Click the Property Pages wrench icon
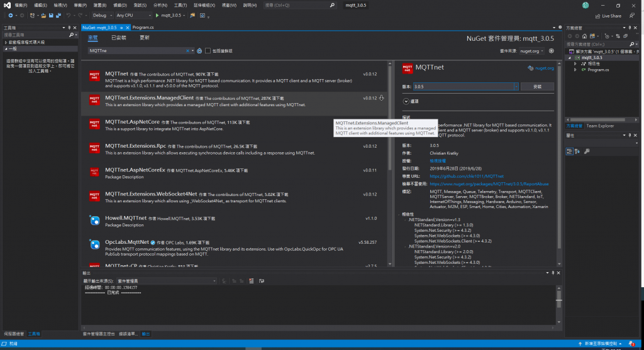This screenshot has width=644, height=350. tap(587, 151)
